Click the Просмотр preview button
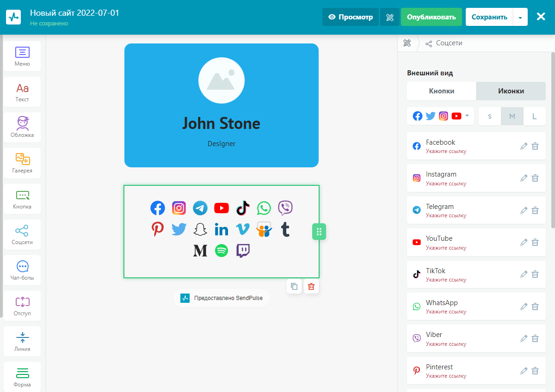The image size is (555, 392). pyautogui.click(x=351, y=17)
